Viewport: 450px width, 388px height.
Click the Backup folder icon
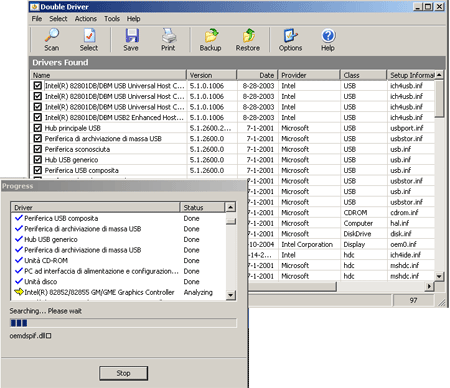click(211, 36)
